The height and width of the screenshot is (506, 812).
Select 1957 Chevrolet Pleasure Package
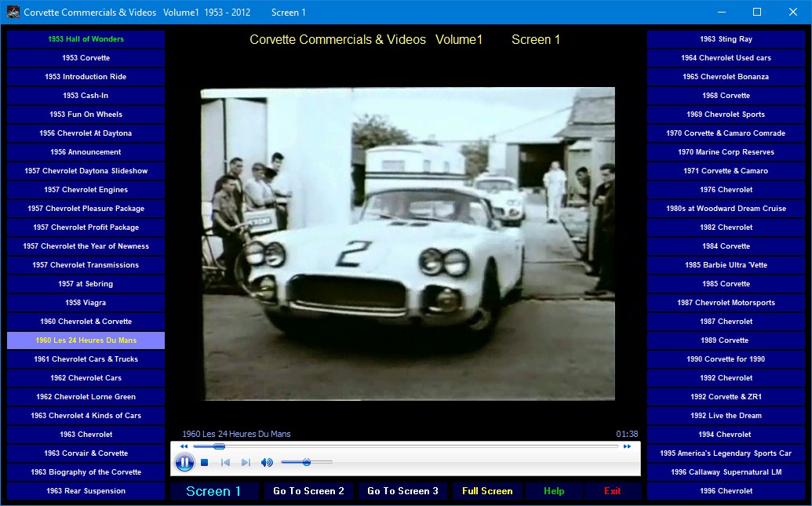click(86, 208)
